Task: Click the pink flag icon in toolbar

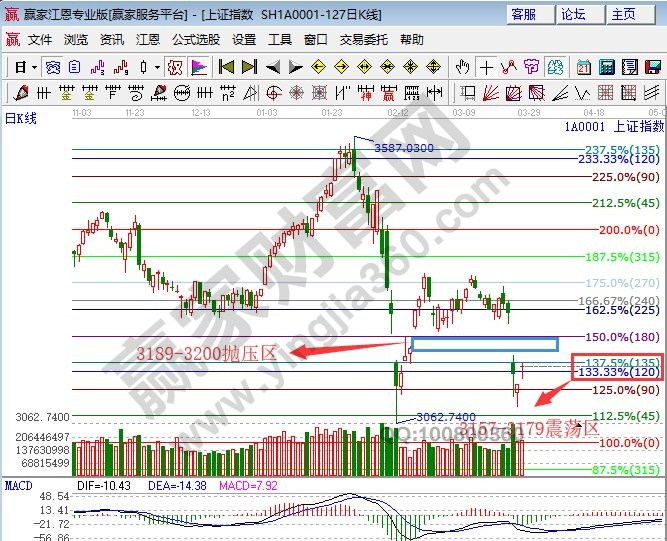Action: [x=198, y=68]
